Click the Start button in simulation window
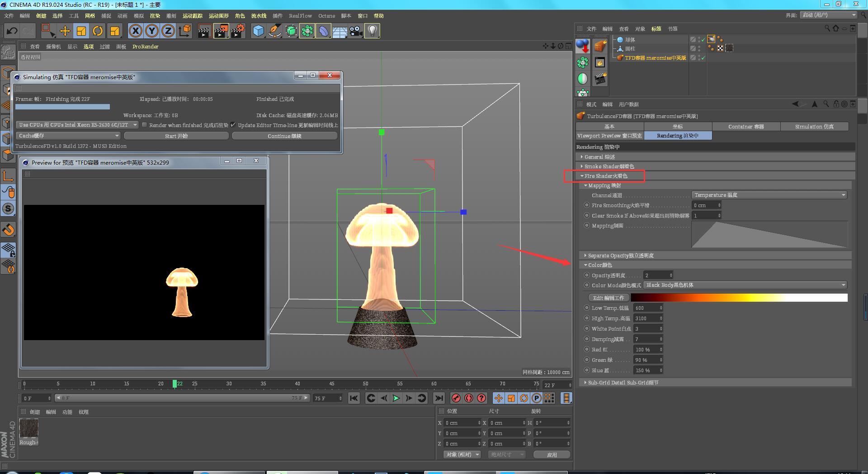This screenshot has height=474, width=868. coord(176,136)
